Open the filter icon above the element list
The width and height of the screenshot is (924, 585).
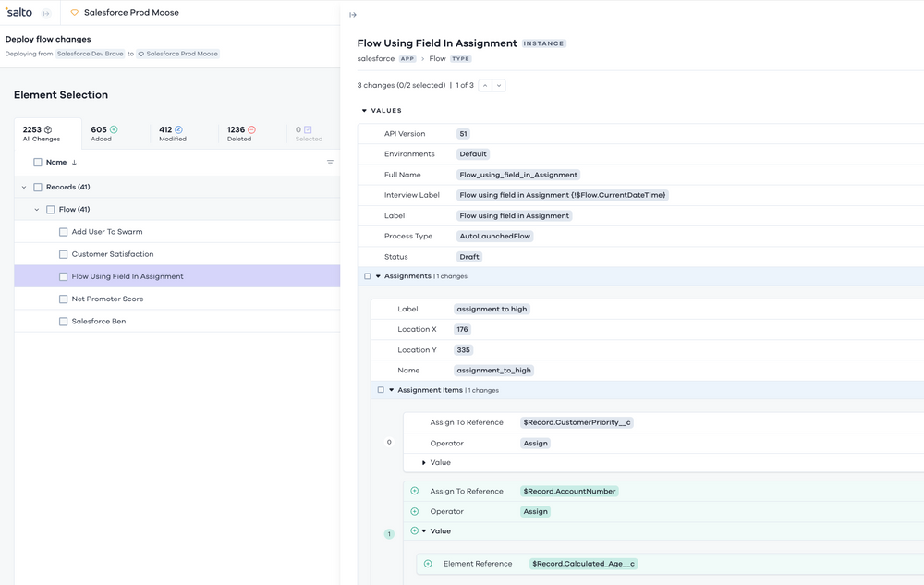click(329, 163)
